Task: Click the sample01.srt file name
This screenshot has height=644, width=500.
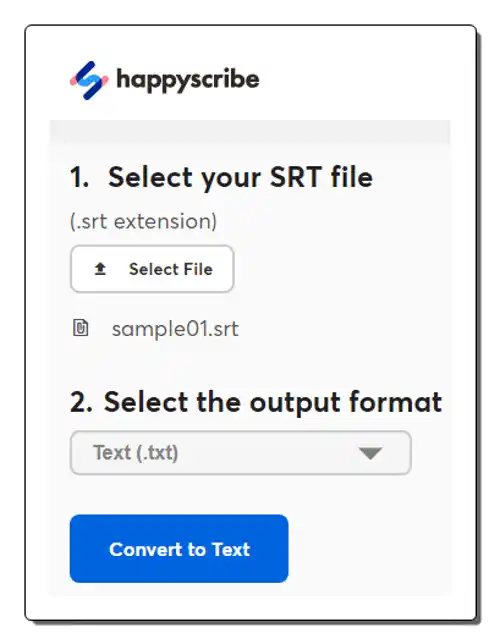Action: point(175,329)
